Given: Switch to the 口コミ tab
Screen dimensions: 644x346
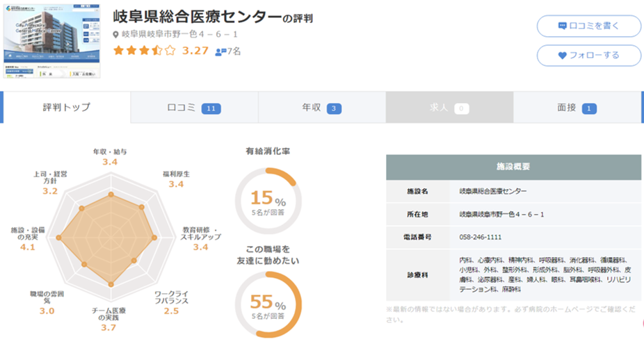Looking at the screenshot, I should pyautogui.click(x=194, y=108).
